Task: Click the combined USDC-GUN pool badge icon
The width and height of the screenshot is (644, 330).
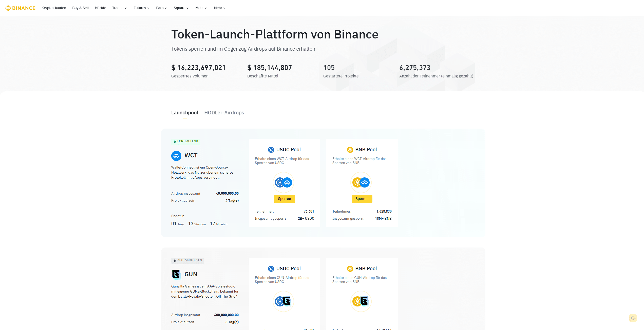Action: click(x=284, y=301)
